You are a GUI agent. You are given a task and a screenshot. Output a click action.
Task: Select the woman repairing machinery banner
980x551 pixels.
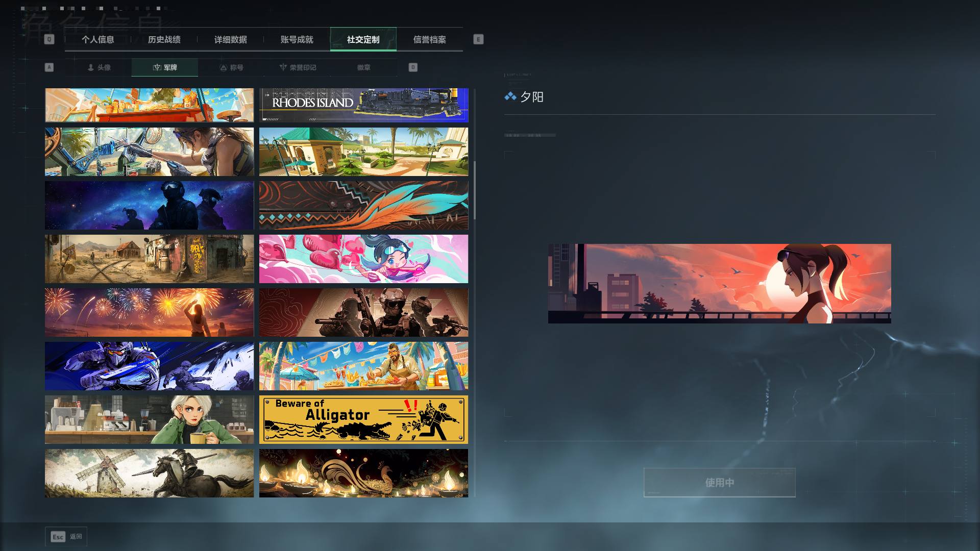point(149,152)
